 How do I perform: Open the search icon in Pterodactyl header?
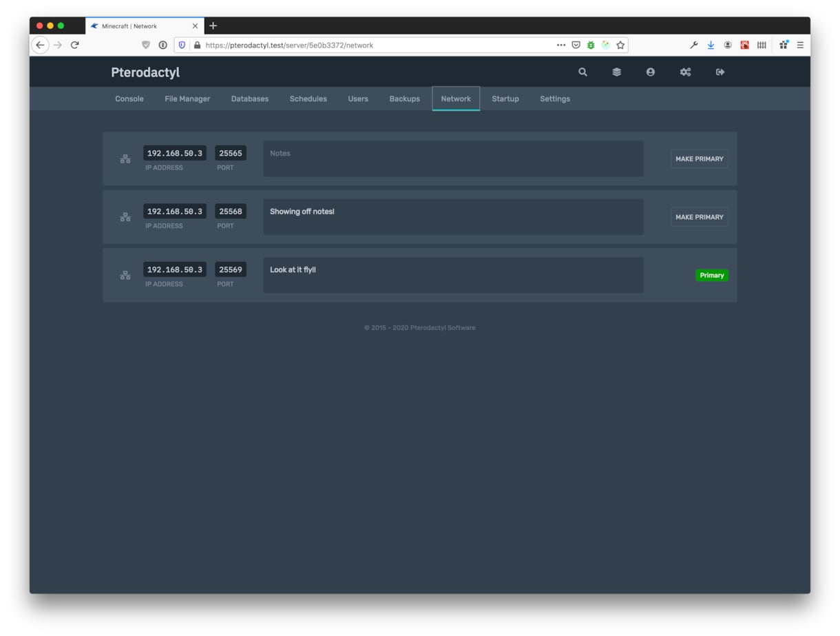[582, 72]
